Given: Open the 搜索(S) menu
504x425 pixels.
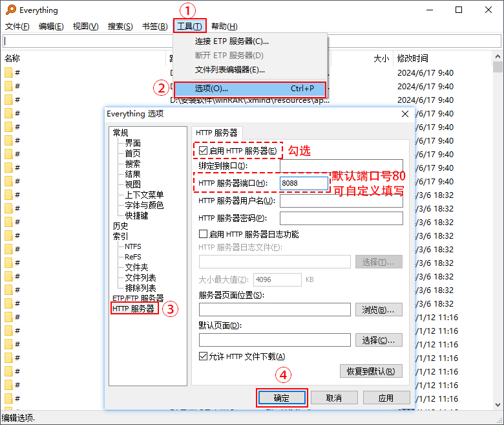Looking at the screenshot, I should tap(120, 27).
